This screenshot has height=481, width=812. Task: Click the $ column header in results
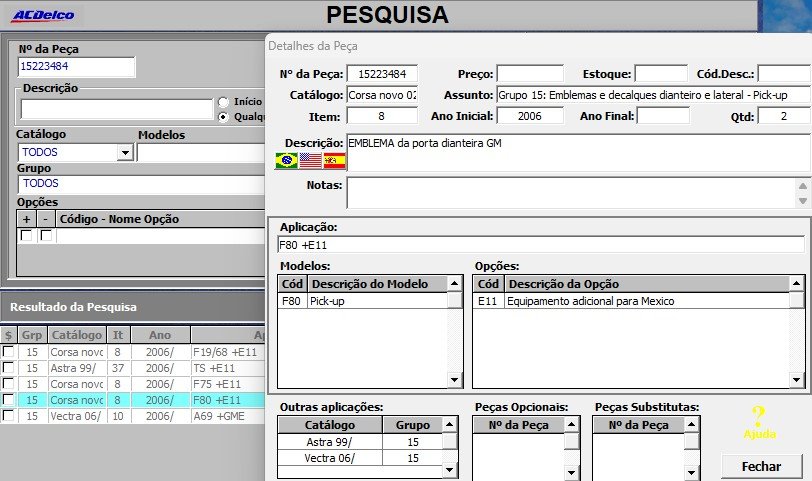click(8, 335)
